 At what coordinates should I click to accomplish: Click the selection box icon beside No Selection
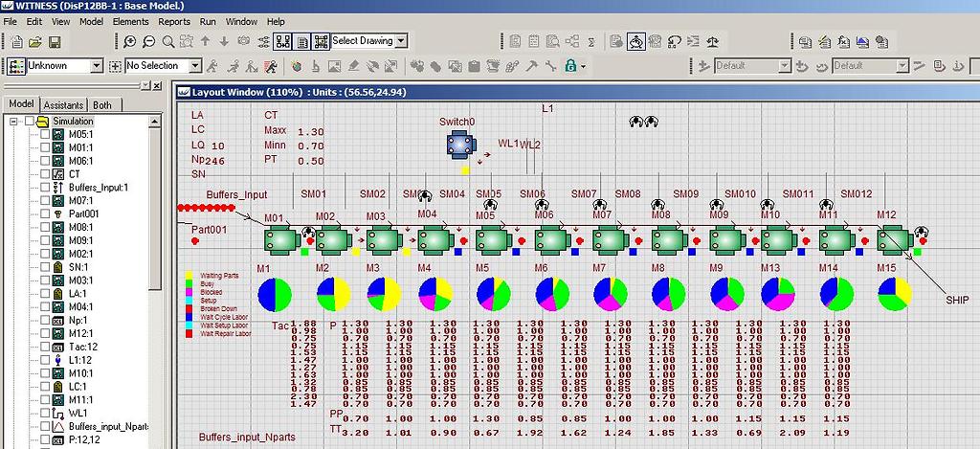115,66
